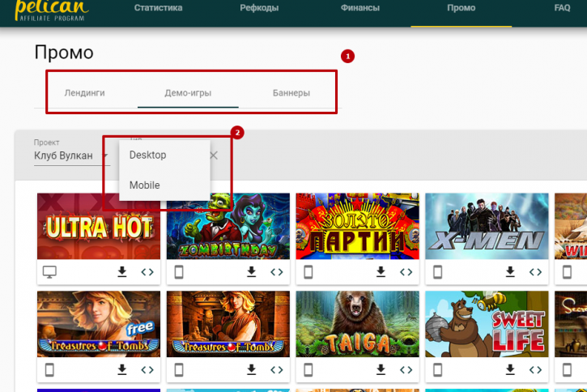Screen dimensions: 587x392
Task: Download the Taiga demo game
Action: tap(381, 370)
